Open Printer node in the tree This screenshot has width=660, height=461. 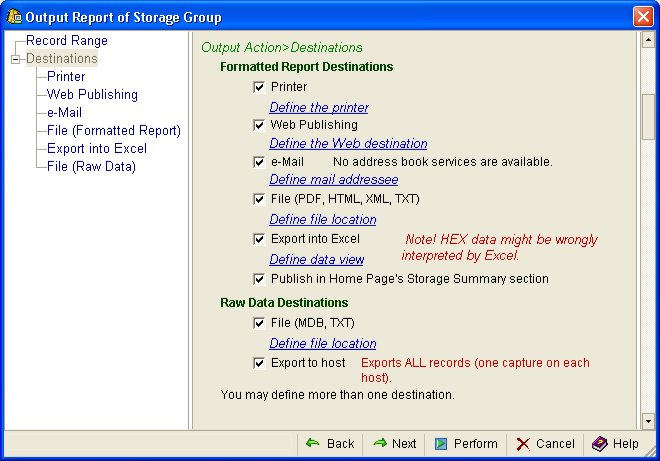click(x=66, y=77)
